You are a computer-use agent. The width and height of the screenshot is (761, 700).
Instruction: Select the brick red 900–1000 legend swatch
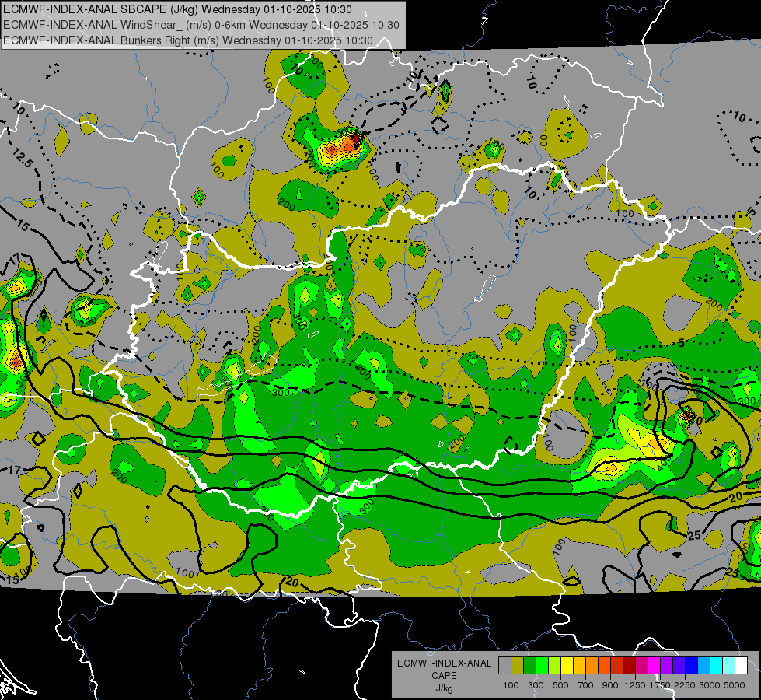tap(617, 666)
